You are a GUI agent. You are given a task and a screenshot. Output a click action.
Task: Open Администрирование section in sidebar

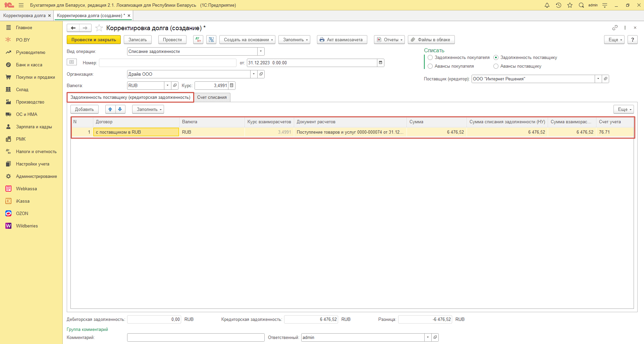click(x=37, y=176)
